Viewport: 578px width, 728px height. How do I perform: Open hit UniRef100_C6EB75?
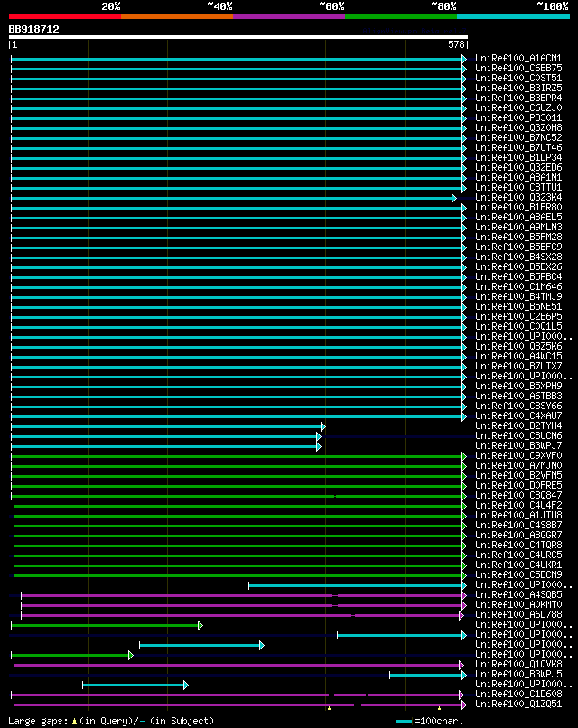point(518,69)
